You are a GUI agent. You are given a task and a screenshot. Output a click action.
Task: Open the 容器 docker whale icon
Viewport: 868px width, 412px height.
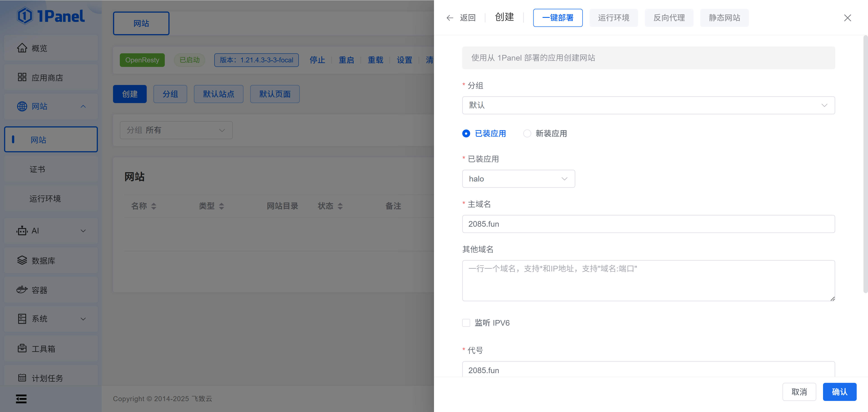click(x=22, y=290)
